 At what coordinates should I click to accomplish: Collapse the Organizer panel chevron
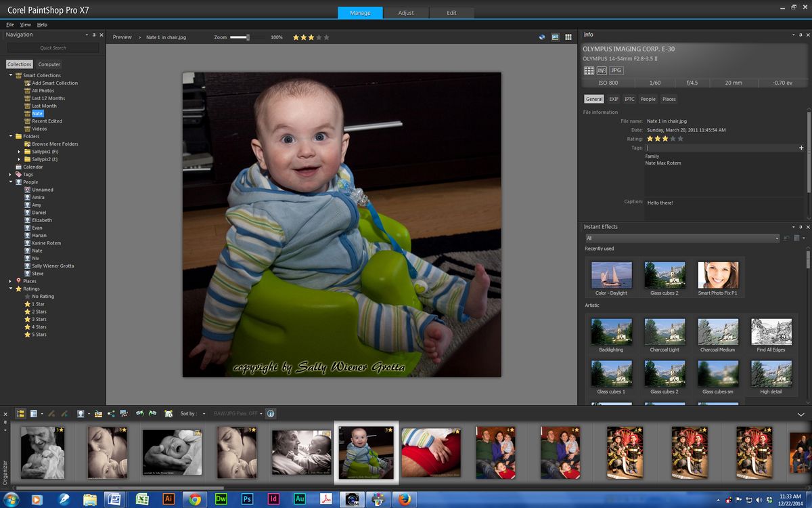point(801,414)
